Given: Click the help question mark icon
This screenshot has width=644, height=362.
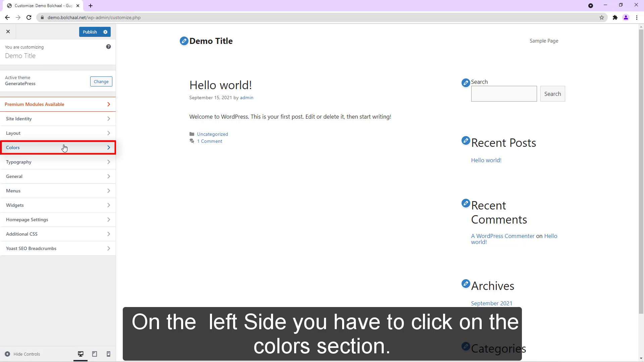Looking at the screenshot, I should point(108,47).
